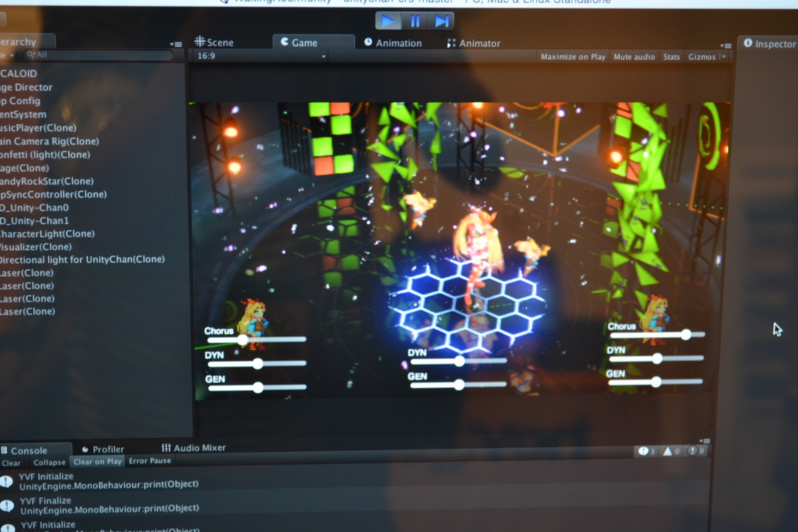Click the left DYN slider
The width and height of the screenshot is (798, 532).
pyautogui.click(x=257, y=363)
